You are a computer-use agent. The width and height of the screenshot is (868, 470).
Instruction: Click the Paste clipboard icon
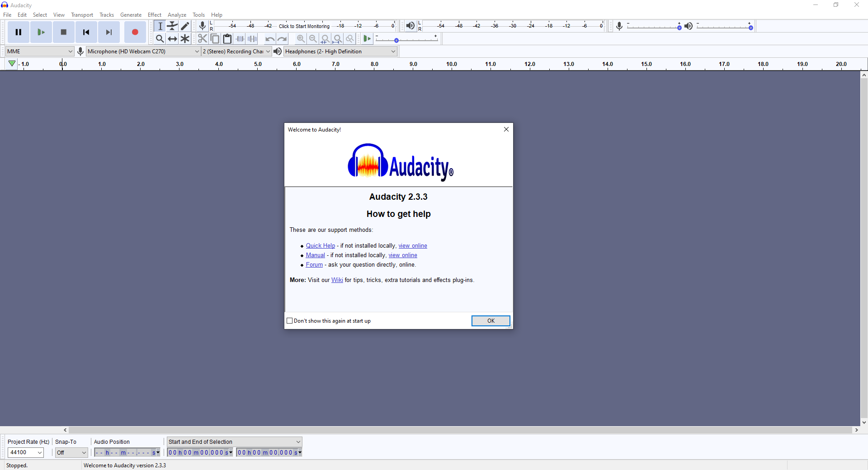pos(228,39)
